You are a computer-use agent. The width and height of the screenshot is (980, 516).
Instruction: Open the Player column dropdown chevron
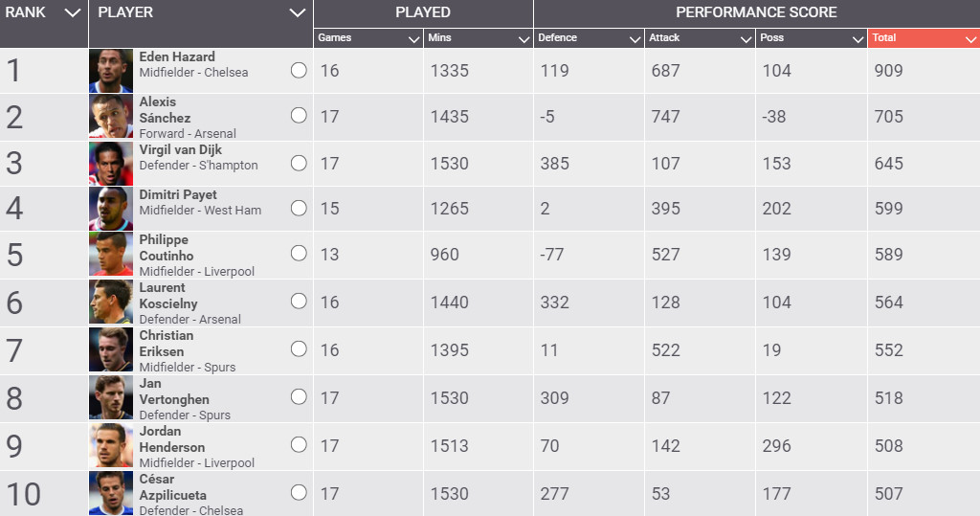coord(297,13)
